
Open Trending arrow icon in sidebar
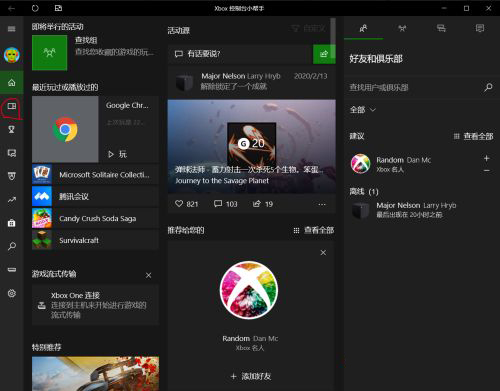(12, 200)
